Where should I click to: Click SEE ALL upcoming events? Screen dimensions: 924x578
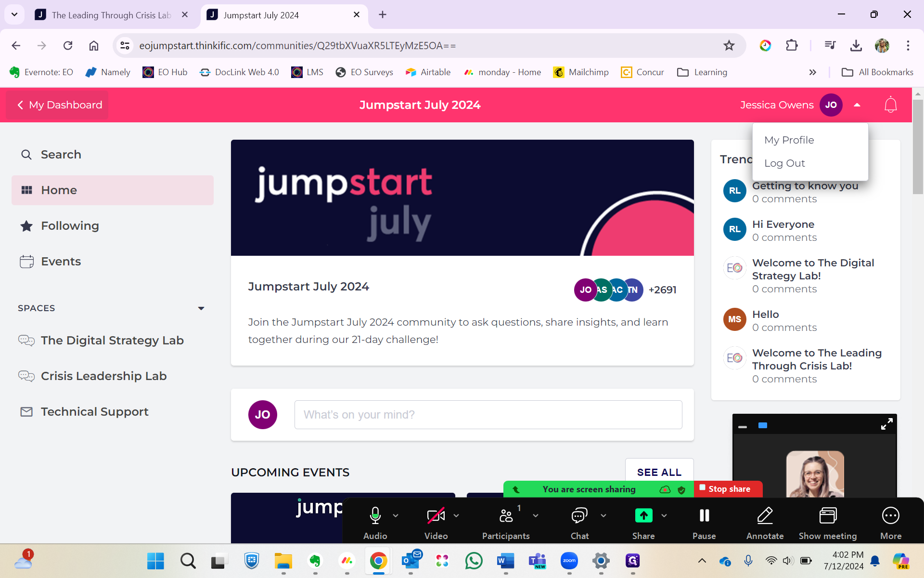[659, 473]
